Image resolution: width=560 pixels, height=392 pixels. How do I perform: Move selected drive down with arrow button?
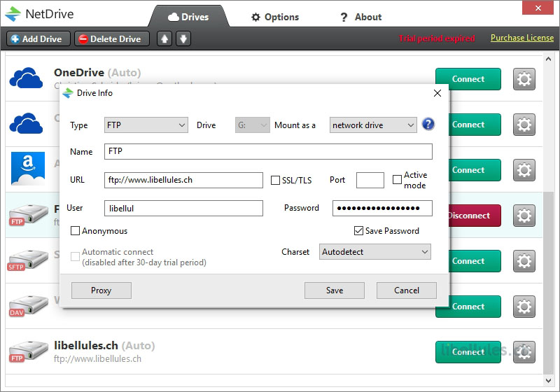[x=183, y=38]
